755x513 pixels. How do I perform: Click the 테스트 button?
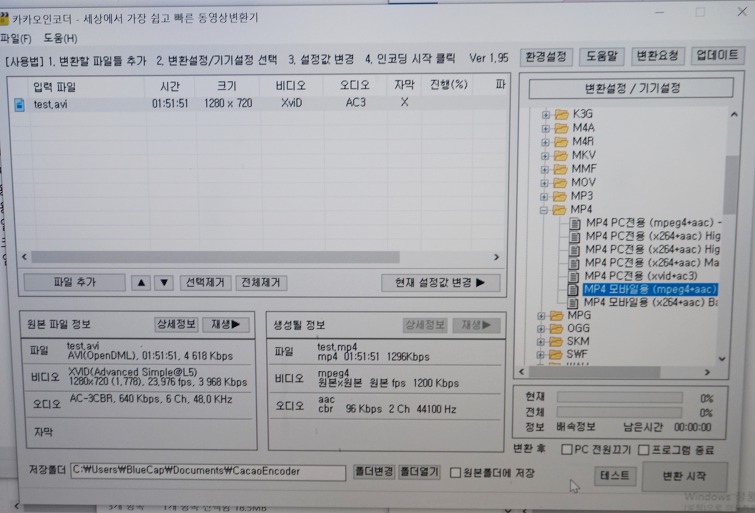615,476
